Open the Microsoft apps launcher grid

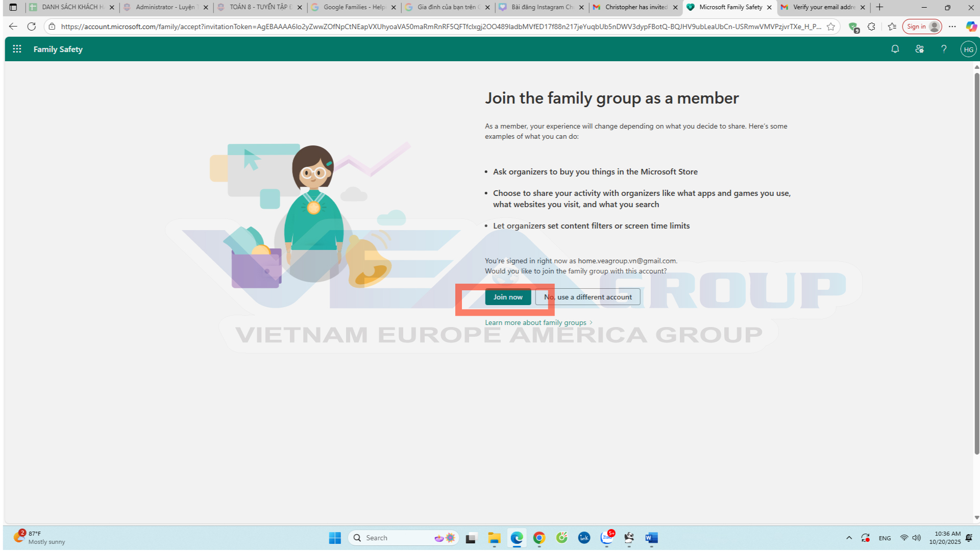click(x=17, y=49)
